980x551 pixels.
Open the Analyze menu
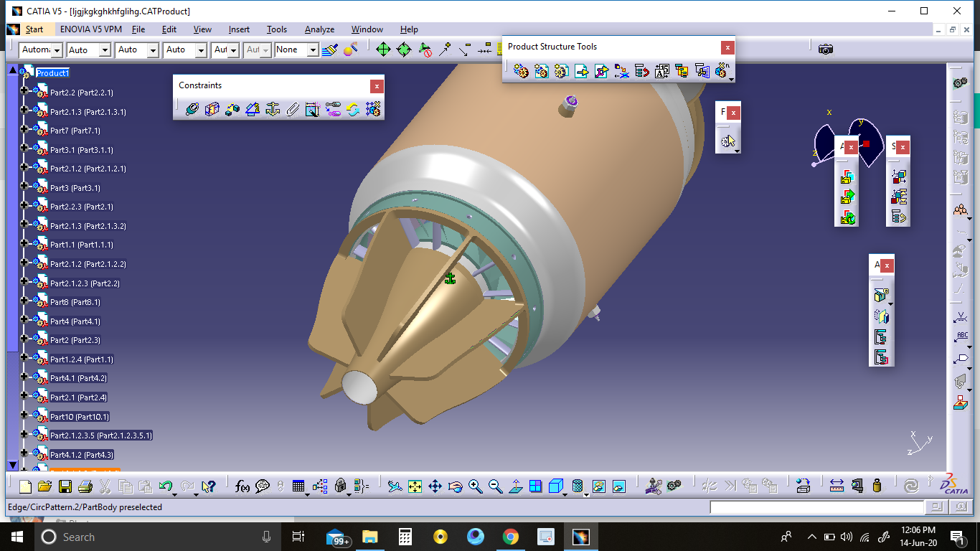tap(319, 29)
